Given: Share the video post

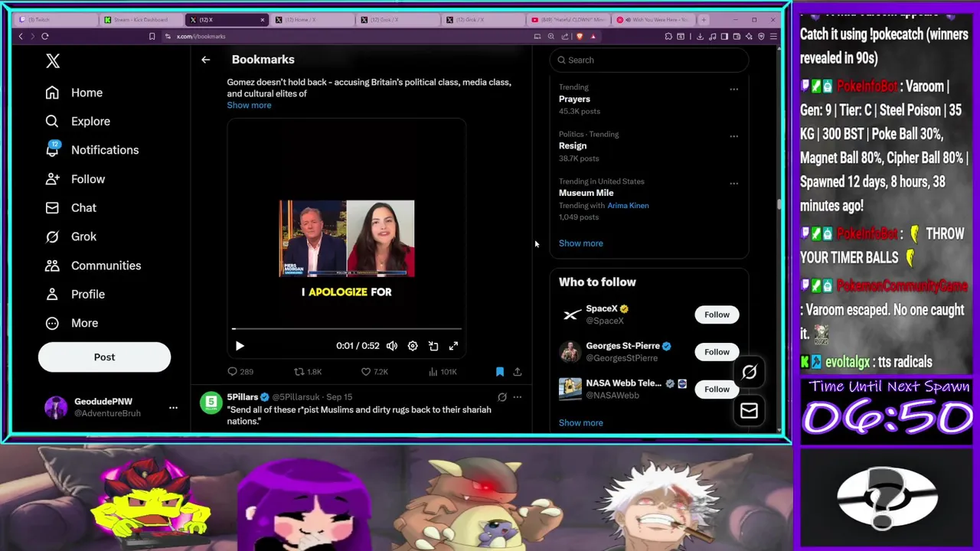Looking at the screenshot, I should click(518, 372).
